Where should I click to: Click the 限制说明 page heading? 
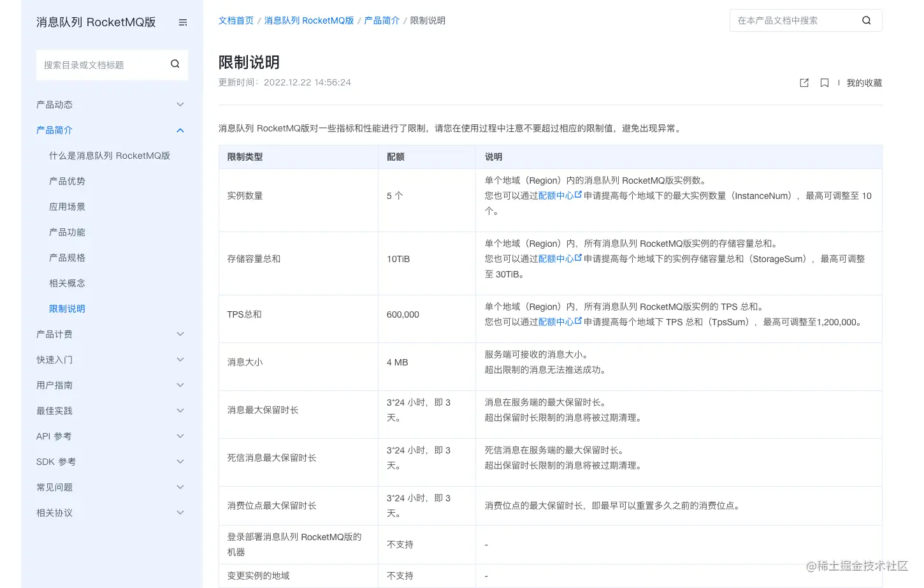point(249,62)
